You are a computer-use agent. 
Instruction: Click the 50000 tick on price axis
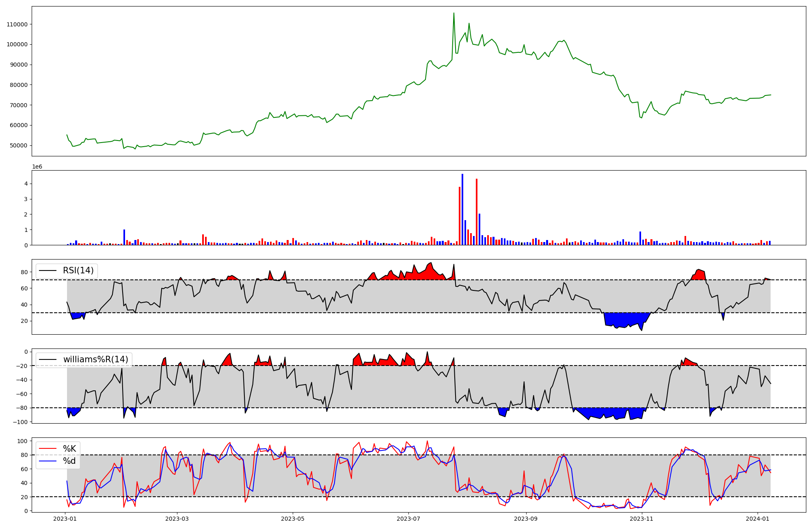[x=19, y=145]
